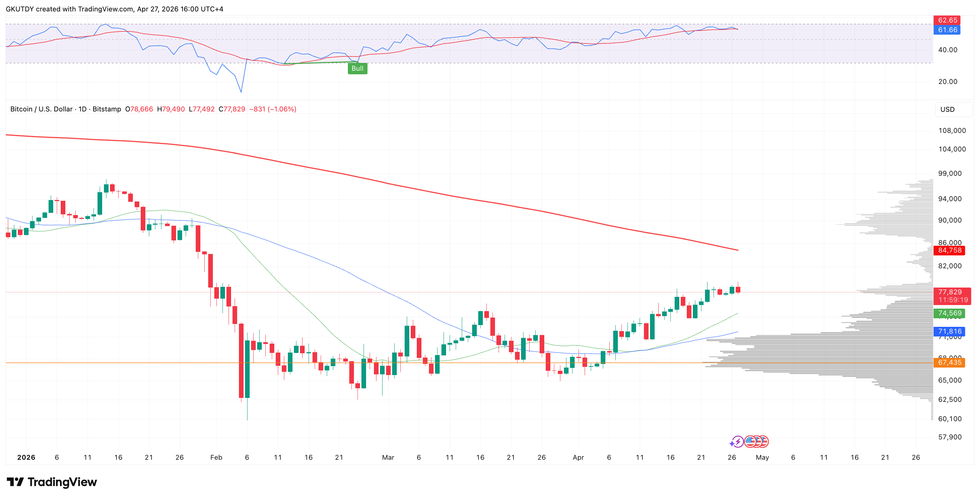The height and width of the screenshot is (499, 980).
Task: Click the May label on time axis
Action: point(762,457)
